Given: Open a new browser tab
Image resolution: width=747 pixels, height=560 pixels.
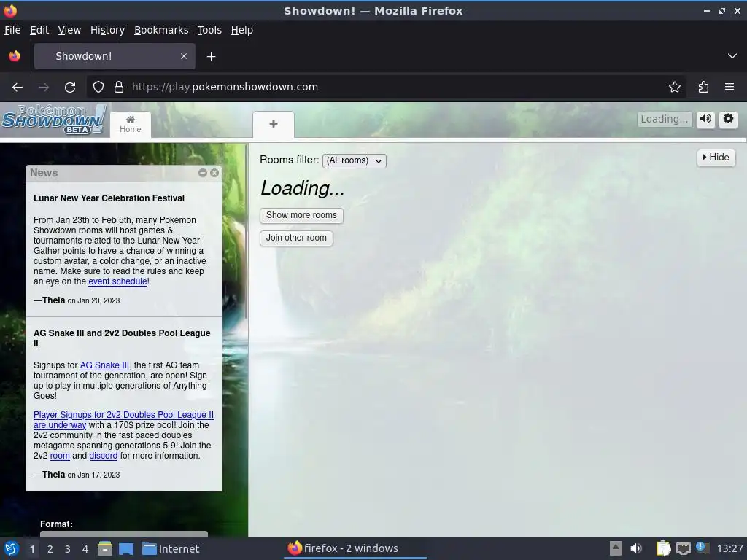Looking at the screenshot, I should (211, 57).
